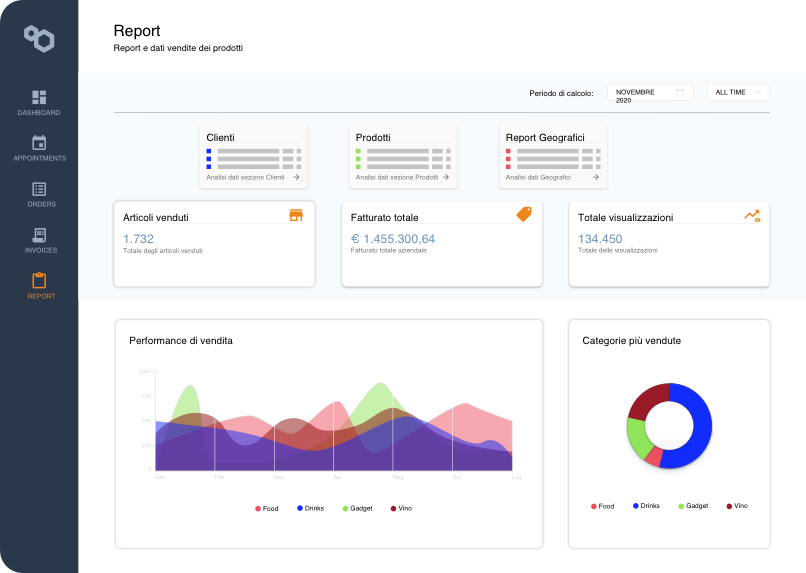The width and height of the screenshot is (806, 573).
Task: Open the Clienti card title
Action: [x=221, y=138]
